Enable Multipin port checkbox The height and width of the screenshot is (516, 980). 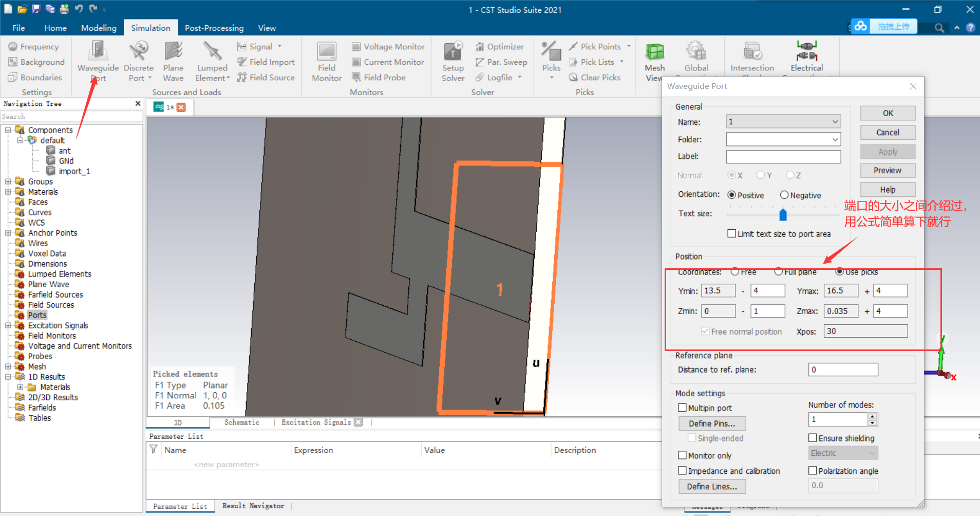click(x=682, y=408)
